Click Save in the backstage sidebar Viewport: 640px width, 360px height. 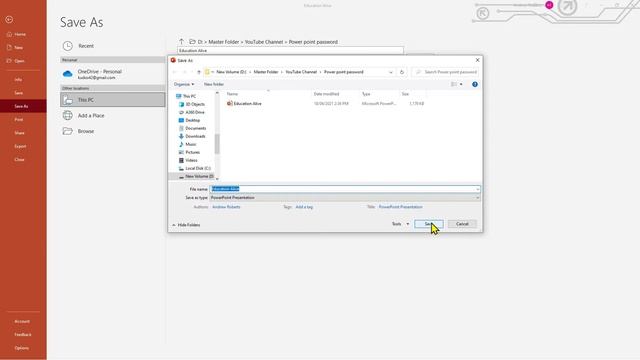[19, 93]
